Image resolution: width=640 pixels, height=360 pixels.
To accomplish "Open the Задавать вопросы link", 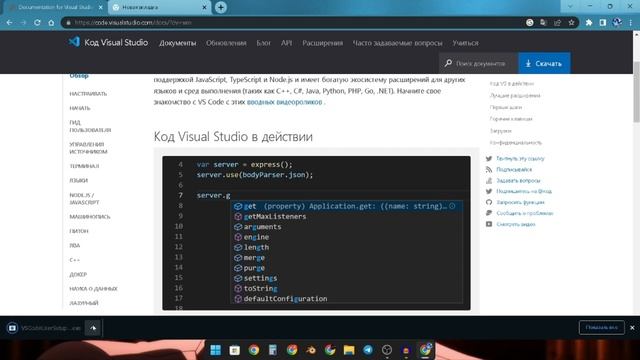I will pyautogui.click(x=518, y=180).
